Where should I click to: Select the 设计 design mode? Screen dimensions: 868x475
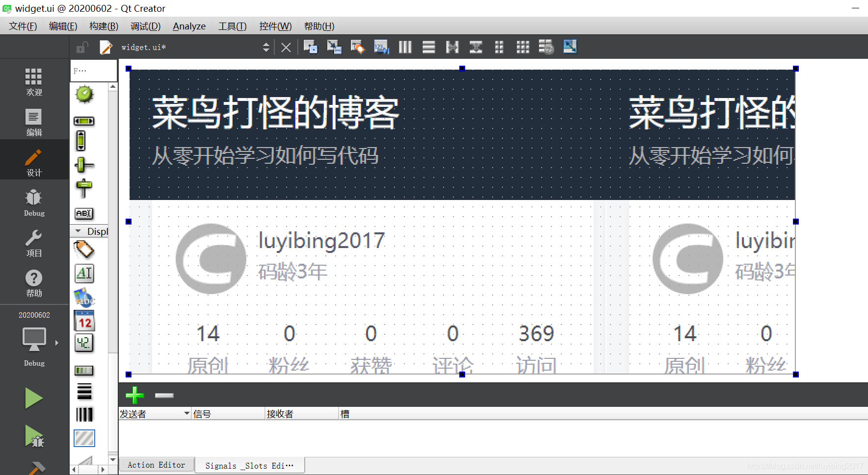click(x=34, y=162)
